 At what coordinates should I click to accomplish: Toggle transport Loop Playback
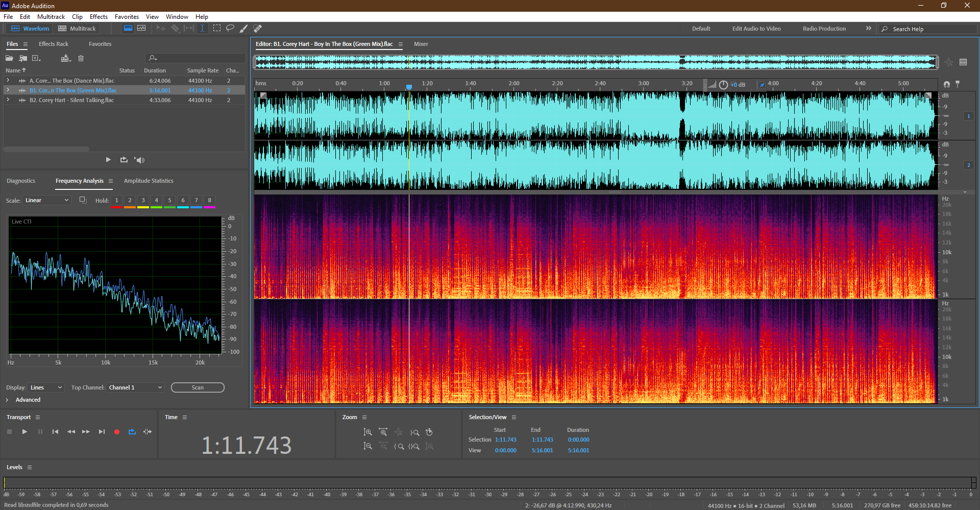coord(132,432)
